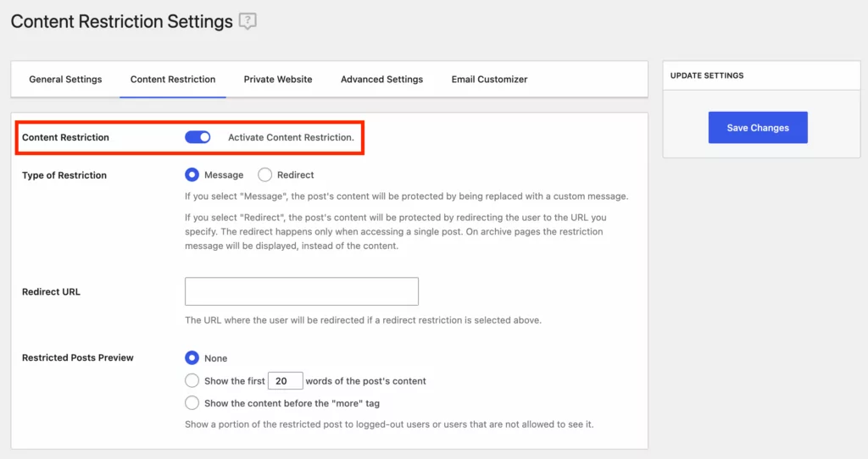Click the Content Restriction row label
The width and height of the screenshot is (868, 459).
coord(65,137)
